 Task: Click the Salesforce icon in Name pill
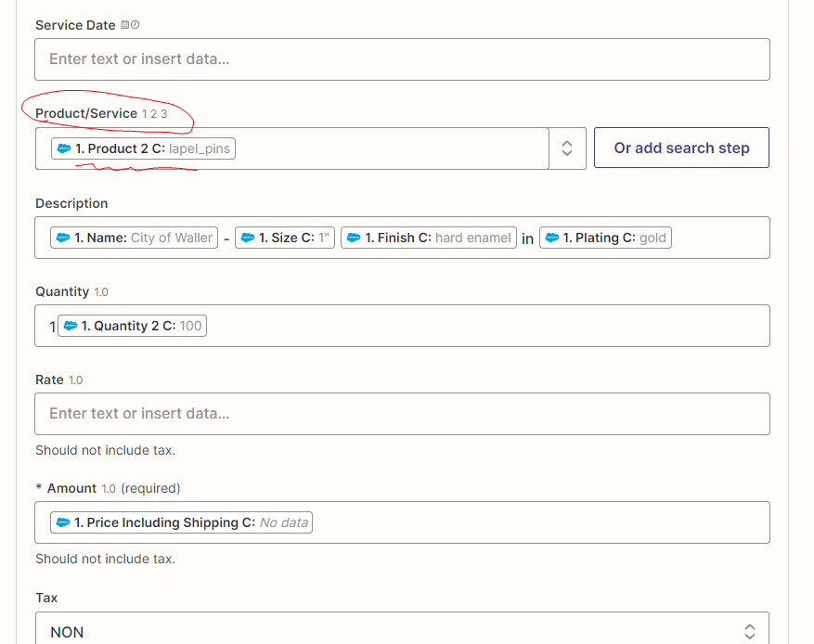[63, 238]
